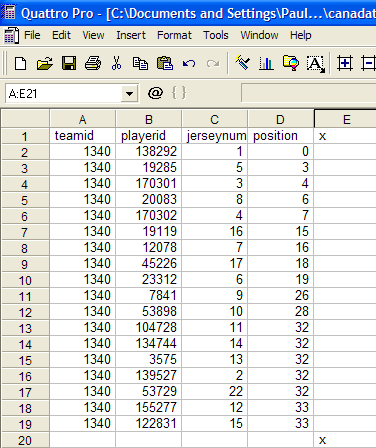Select column B header

pyautogui.click(x=149, y=119)
